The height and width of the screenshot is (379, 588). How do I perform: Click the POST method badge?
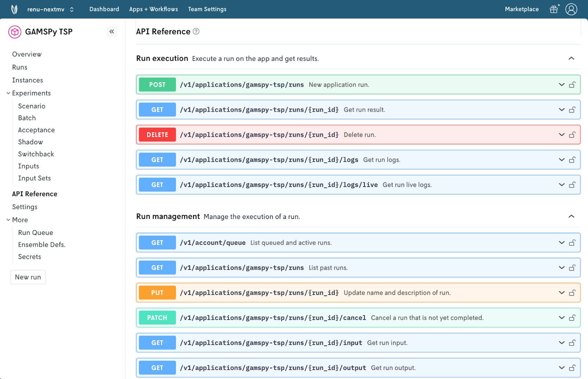tap(157, 85)
